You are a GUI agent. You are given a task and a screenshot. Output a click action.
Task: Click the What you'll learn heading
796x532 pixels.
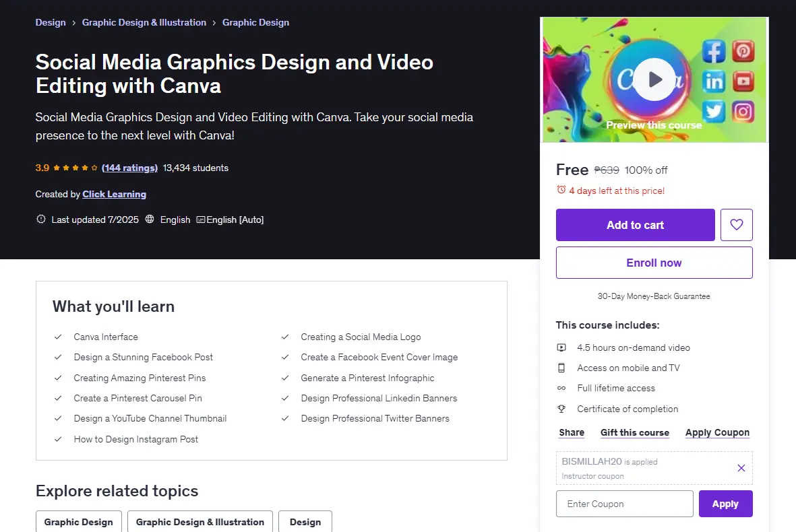tap(113, 306)
